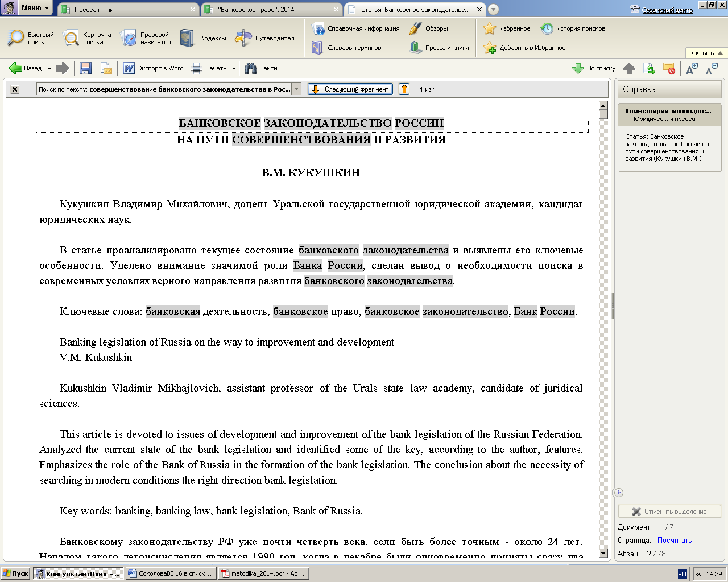This screenshot has height=582, width=728.
Task: Open Правовой навигатор
Action: pos(146,38)
